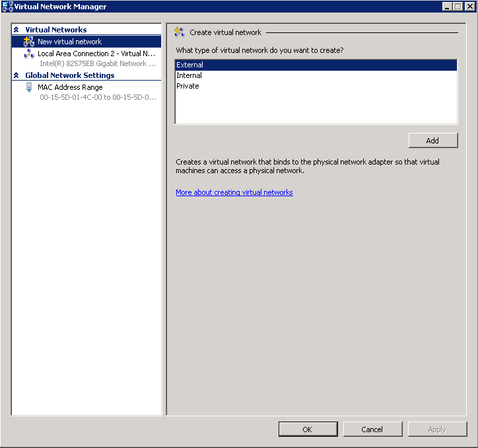Viewport: 478px width, 448px height.
Task: Open Local Area Connection 2 virtual network
Action: coord(96,54)
